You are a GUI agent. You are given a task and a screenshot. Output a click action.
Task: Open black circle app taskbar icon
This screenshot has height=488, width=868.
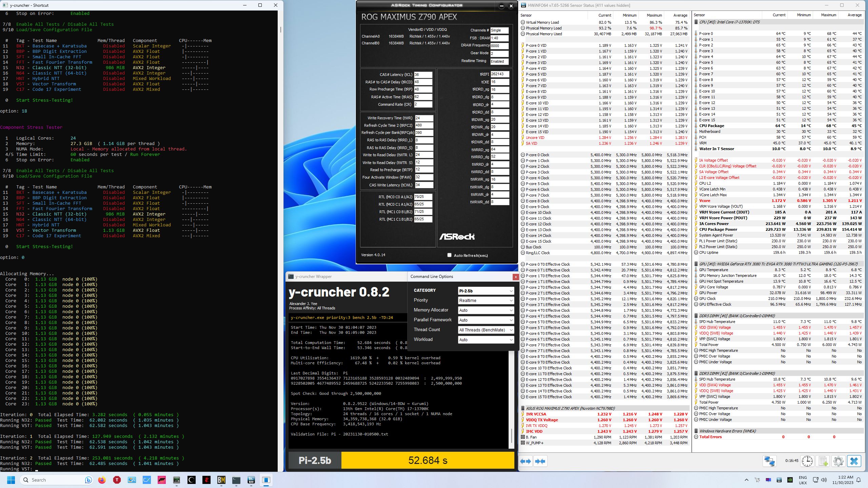(x=192, y=480)
